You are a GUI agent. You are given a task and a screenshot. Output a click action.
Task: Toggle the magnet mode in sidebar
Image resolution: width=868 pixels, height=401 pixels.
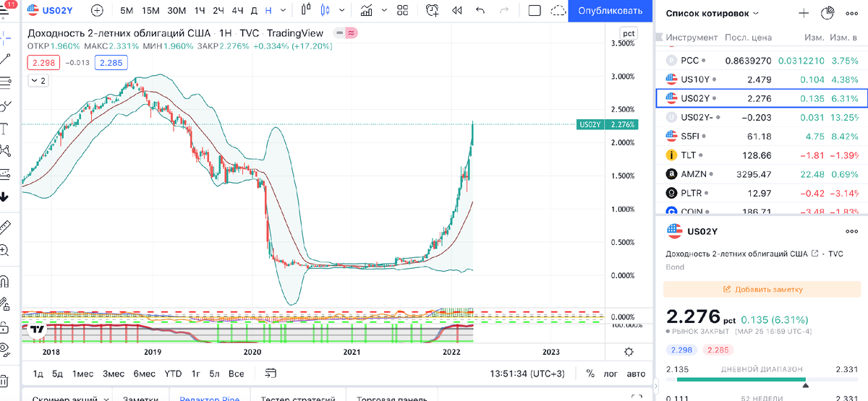6,281
